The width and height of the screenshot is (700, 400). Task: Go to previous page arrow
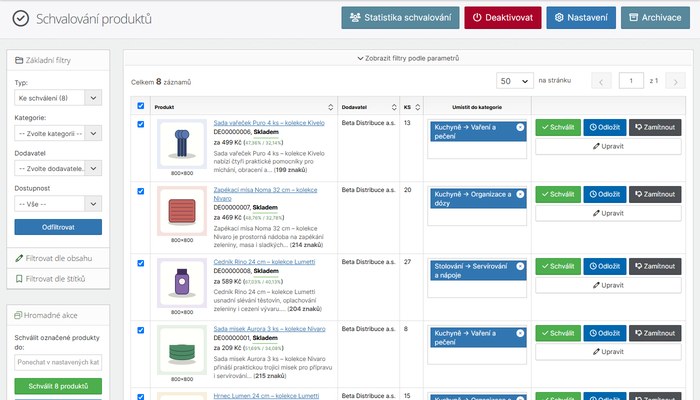coord(601,81)
